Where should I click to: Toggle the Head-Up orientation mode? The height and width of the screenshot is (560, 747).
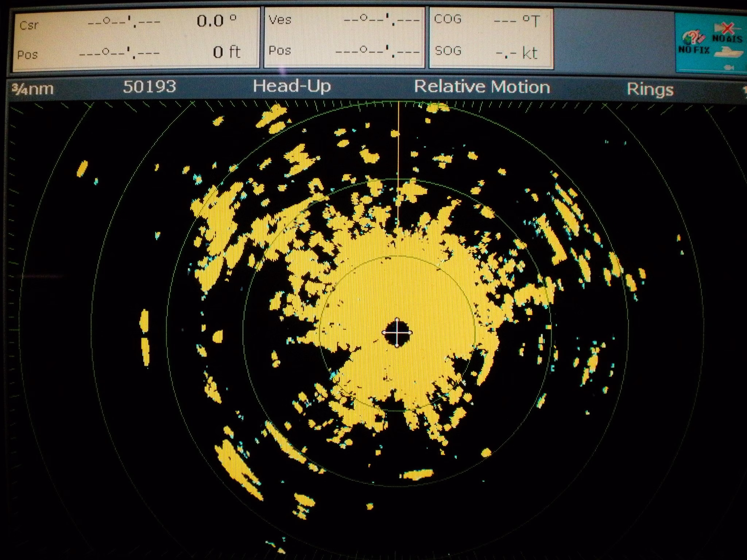point(291,86)
